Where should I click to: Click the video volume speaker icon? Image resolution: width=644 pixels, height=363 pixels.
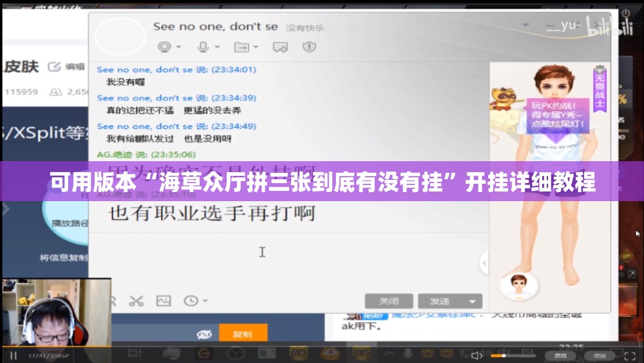pyautogui.click(x=477, y=356)
